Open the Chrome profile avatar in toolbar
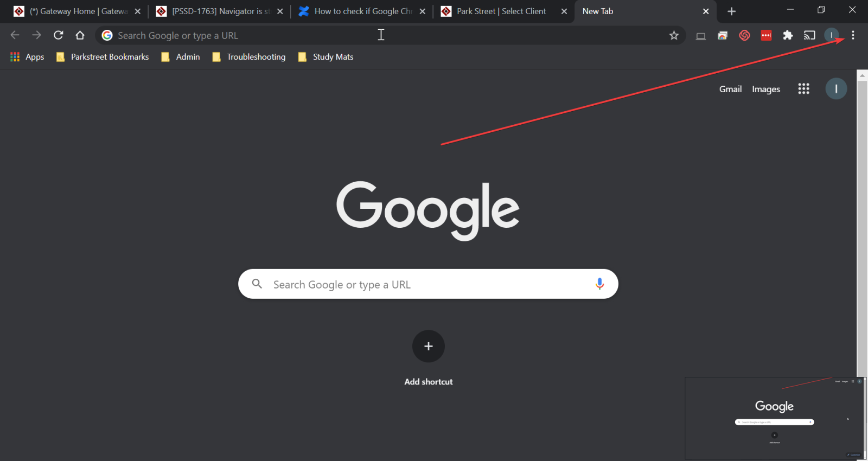This screenshot has width=868, height=461. tap(831, 35)
